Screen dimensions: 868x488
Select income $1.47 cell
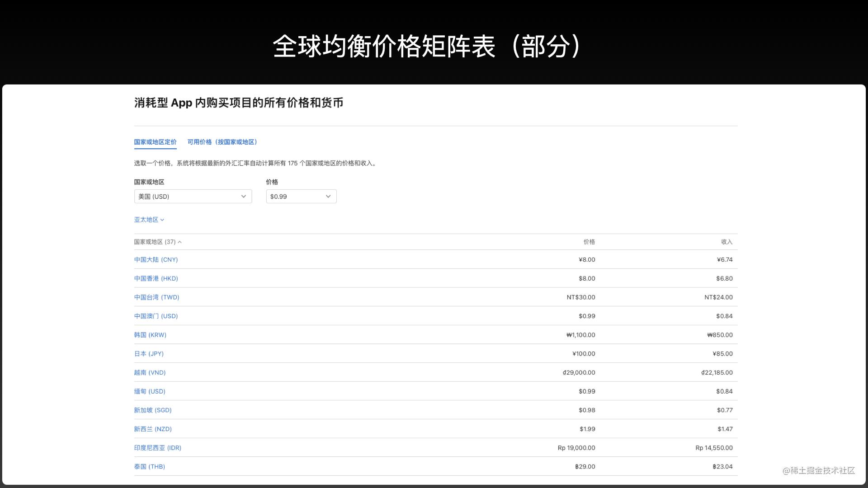[725, 429]
